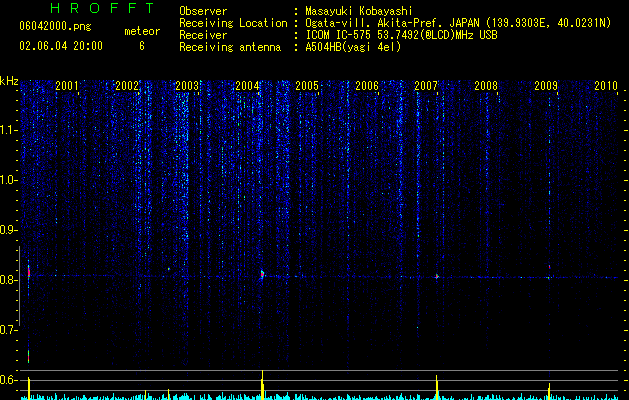Viewport: 629px width, 400px height.
Task: Click the 2010 time marker
Action: point(606,85)
